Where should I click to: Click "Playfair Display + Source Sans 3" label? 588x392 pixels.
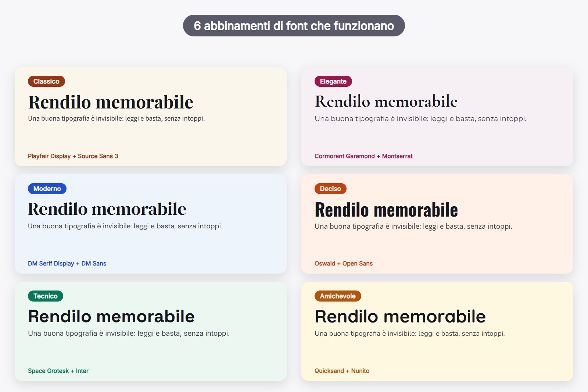click(73, 156)
